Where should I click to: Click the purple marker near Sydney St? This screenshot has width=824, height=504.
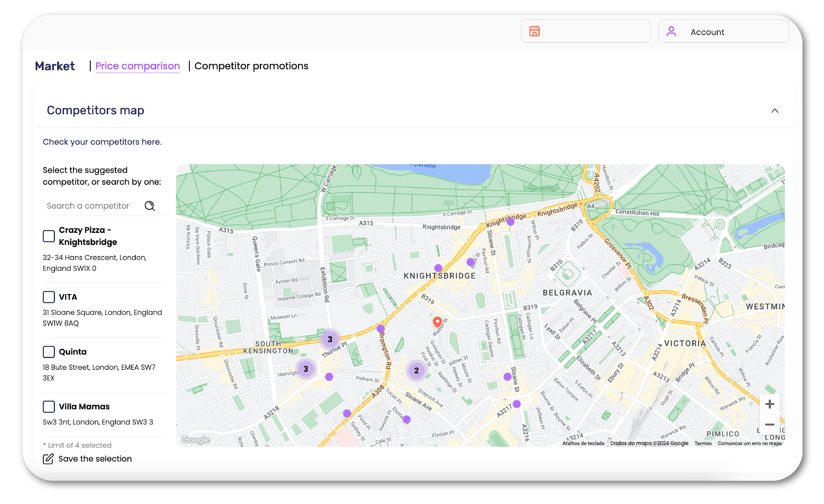tap(347, 413)
